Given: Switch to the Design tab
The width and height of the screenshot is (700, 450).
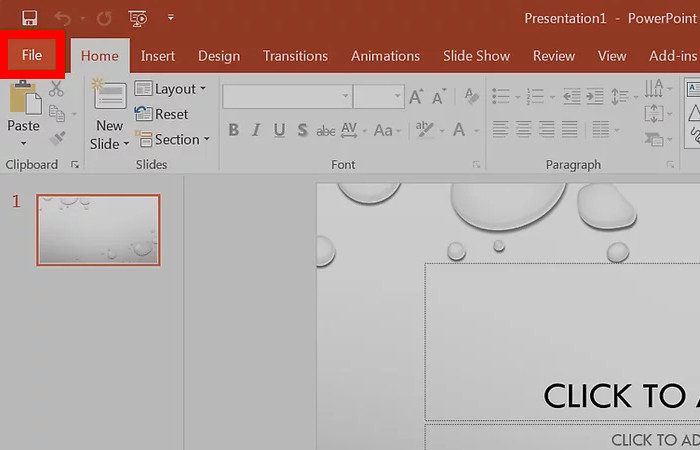Looking at the screenshot, I should pyautogui.click(x=219, y=56).
